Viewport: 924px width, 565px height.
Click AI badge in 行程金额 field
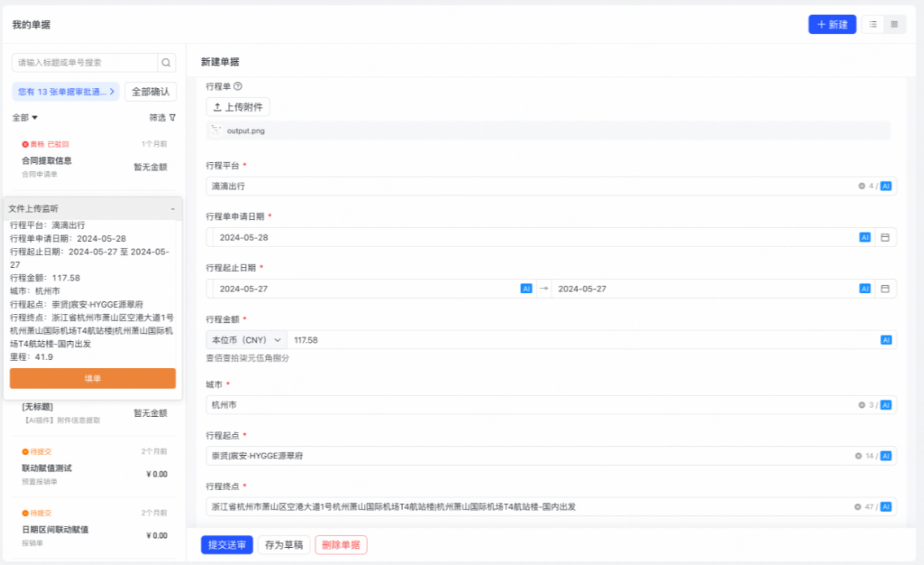pyautogui.click(x=886, y=339)
